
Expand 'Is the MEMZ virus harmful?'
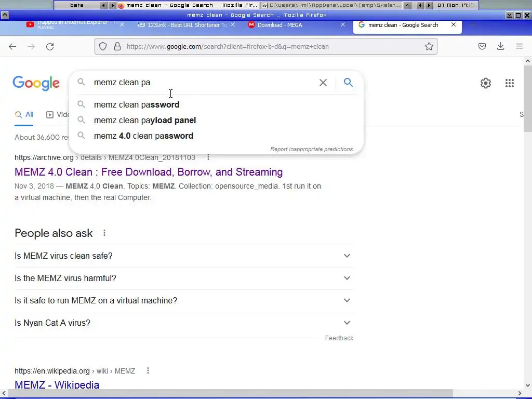(184, 278)
